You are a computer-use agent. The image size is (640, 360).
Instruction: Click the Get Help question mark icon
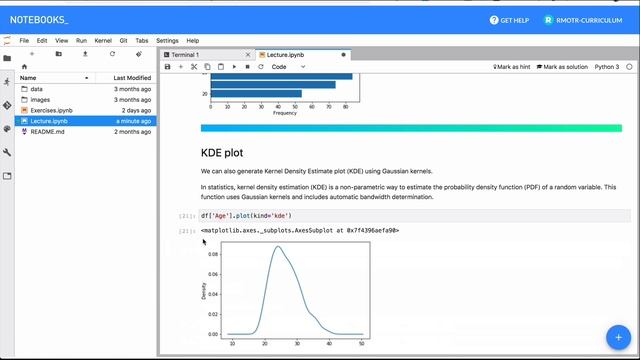[x=494, y=20]
